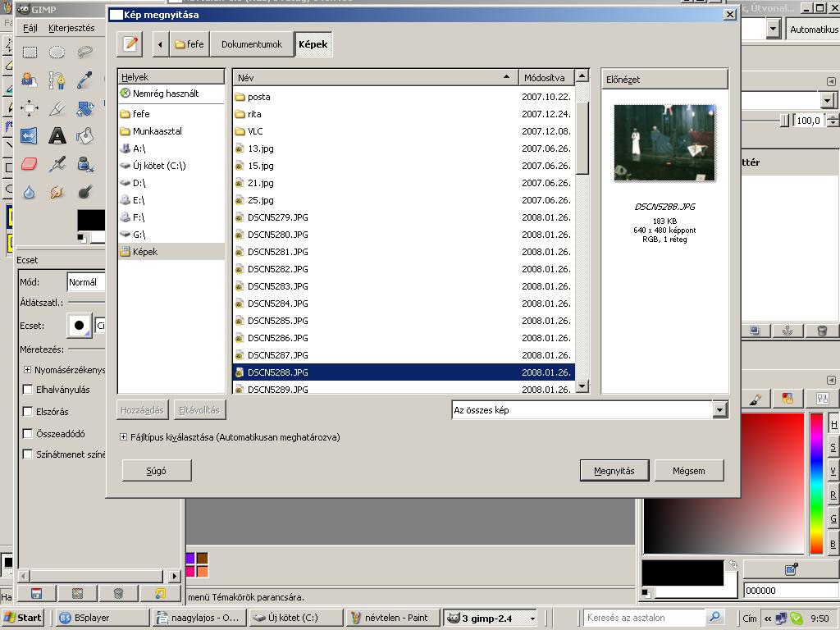This screenshot has height=630, width=840.
Task: Select the Color Picker eyedropper tool
Action: coord(84,80)
